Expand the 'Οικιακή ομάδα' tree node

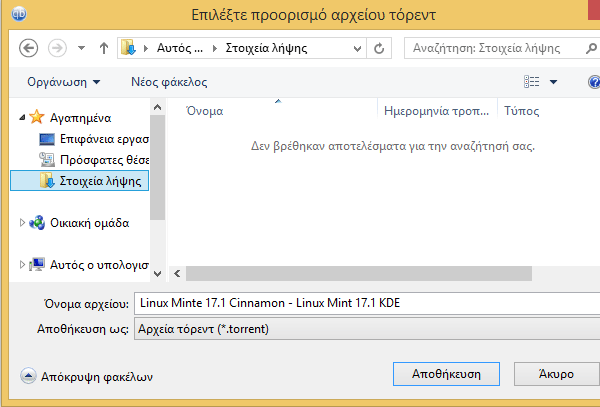[22, 223]
